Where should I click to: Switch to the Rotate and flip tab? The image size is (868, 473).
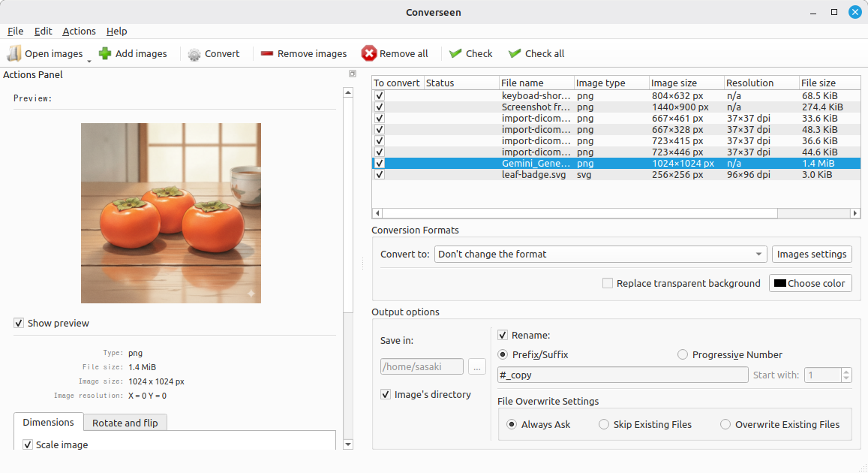[x=125, y=423]
